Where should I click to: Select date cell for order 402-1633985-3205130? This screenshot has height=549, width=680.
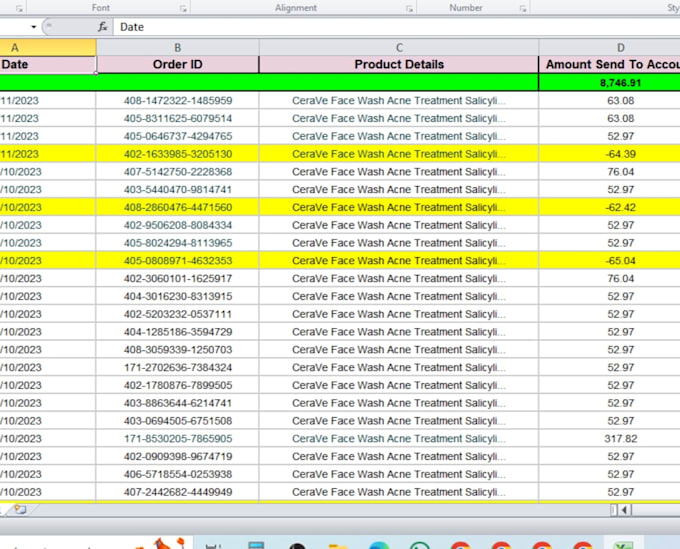coord(48,154)
